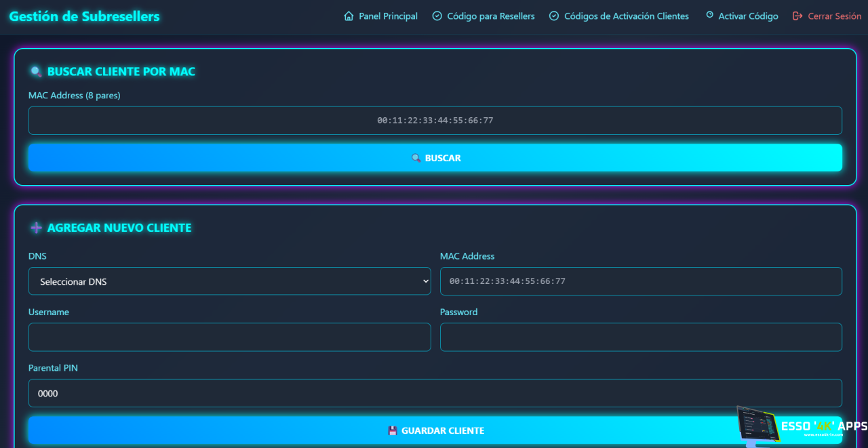
Task: Open the Seleccionar DNS dropdown
Action: click(x=229, y=281)
